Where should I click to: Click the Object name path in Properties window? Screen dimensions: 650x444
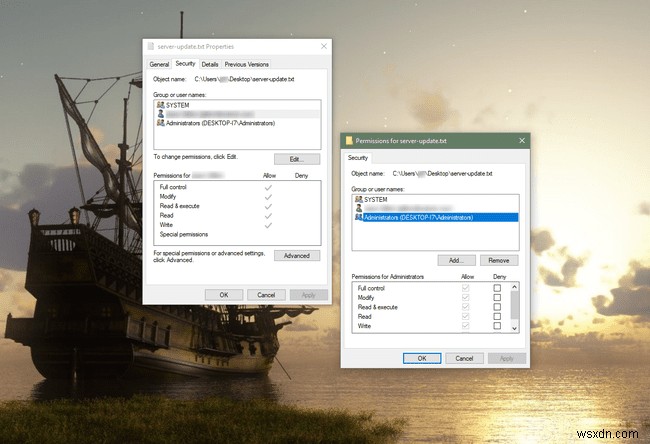[x=244, y=79]
